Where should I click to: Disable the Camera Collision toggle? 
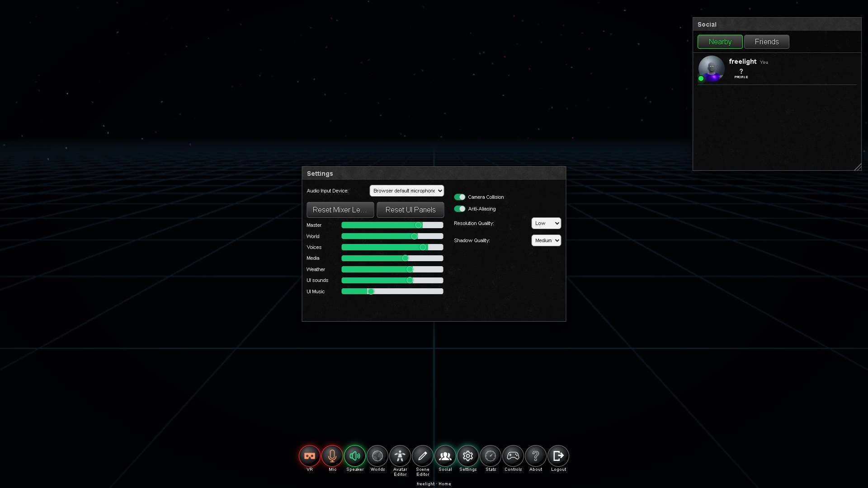459,197
